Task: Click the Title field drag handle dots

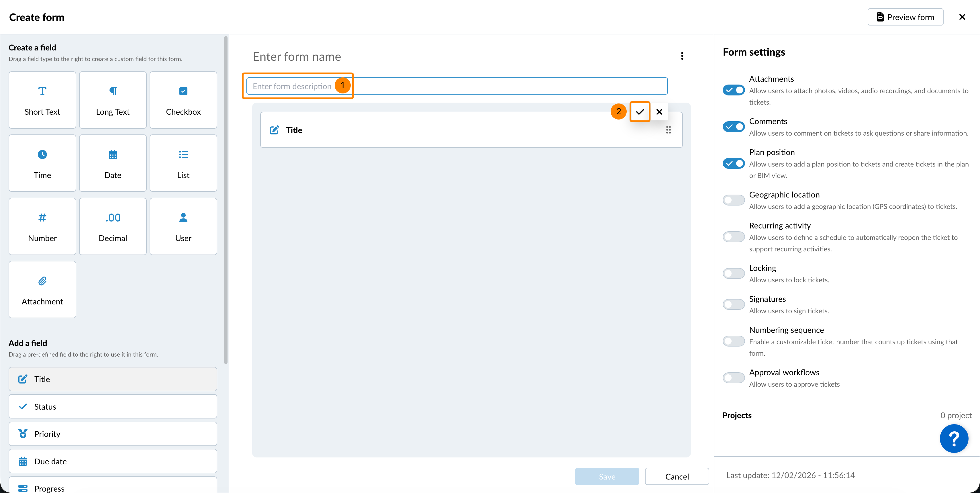Action: pos(669,130)
